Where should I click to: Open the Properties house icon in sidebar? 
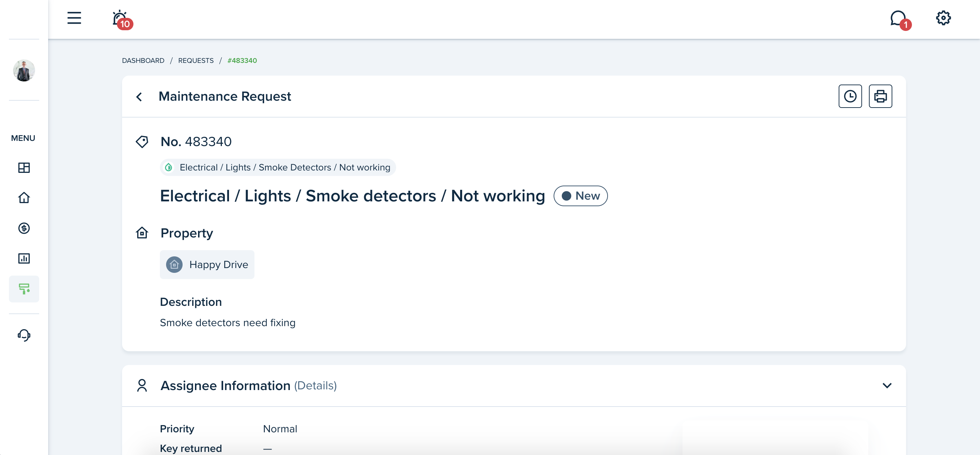(24, 198)
